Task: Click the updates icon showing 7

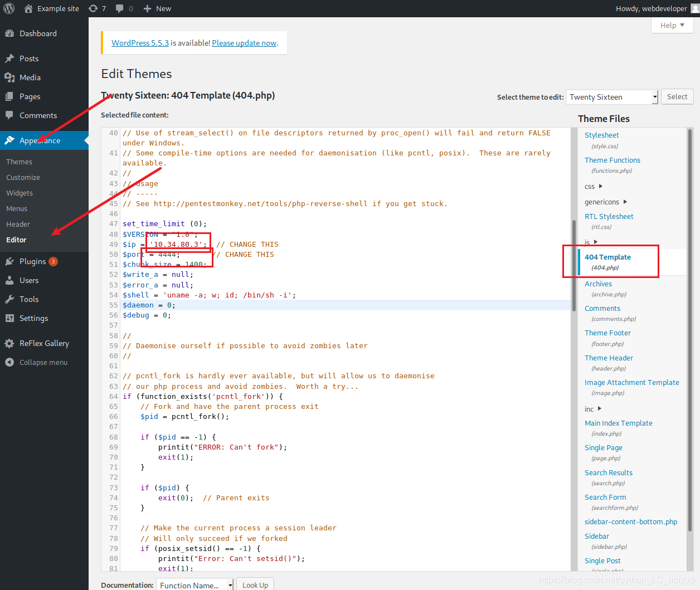Action: [93, 8]
